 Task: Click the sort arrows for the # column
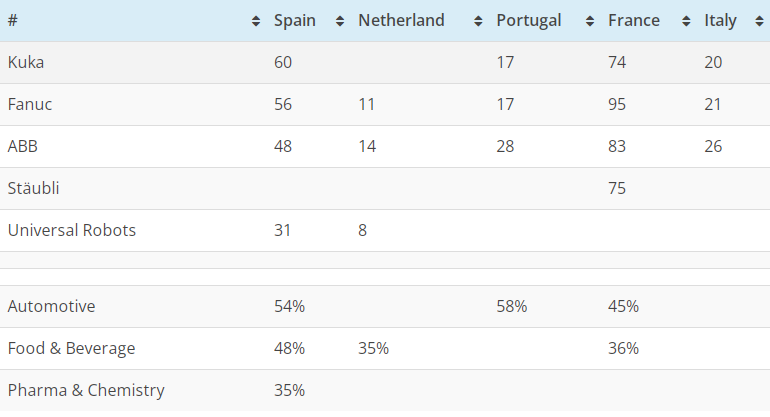pyautogui.click(x=256, y=21)
